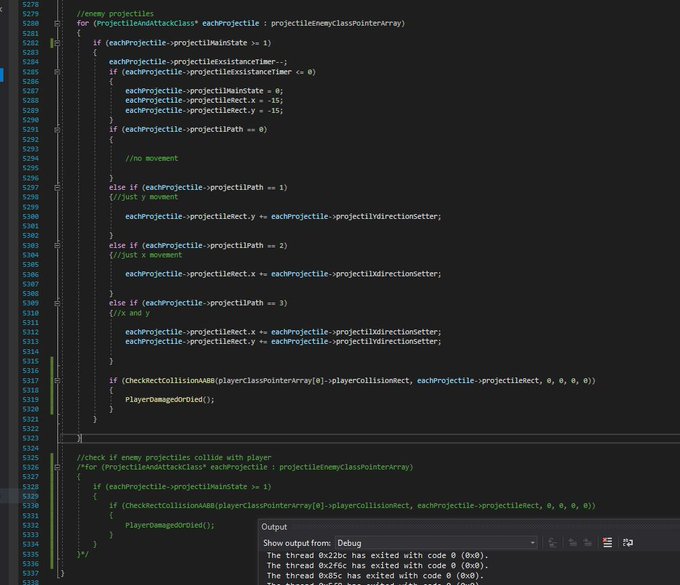Collapse projectilPath == 0 block at line 5291
680x585 pixels.
point(57,130)
